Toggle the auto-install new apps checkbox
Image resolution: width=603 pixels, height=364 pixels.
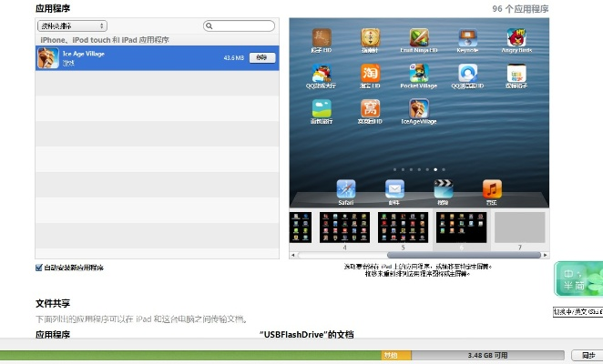click(39, 268)
